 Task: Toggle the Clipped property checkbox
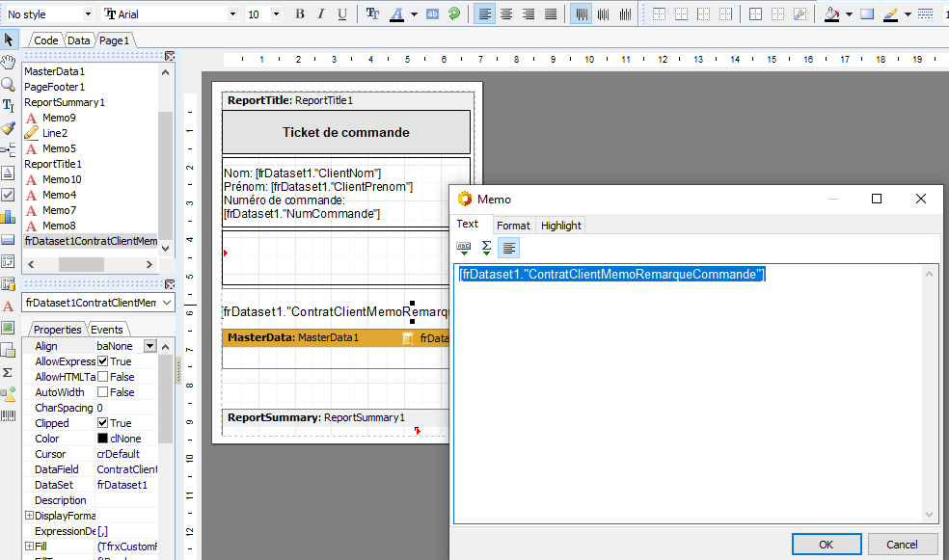click(103, 423)
